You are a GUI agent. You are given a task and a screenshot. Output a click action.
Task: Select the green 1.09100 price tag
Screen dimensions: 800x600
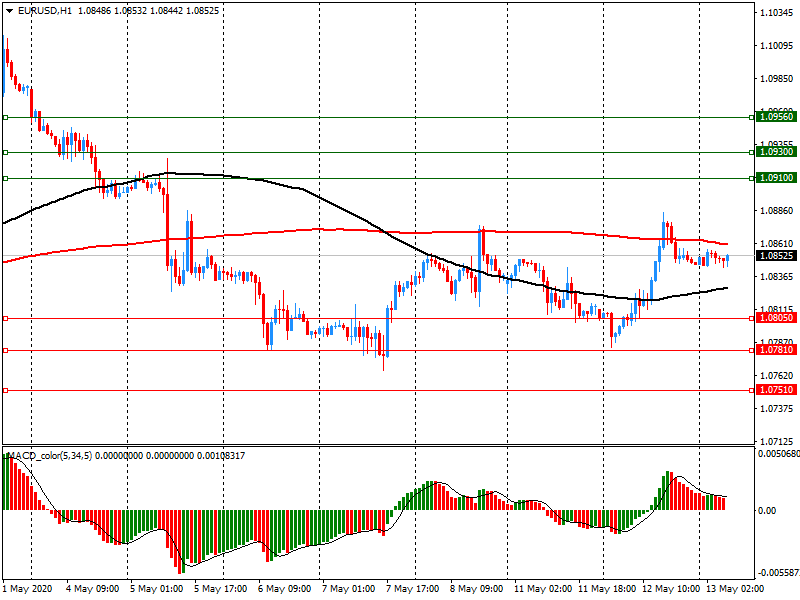coord(776,178)
